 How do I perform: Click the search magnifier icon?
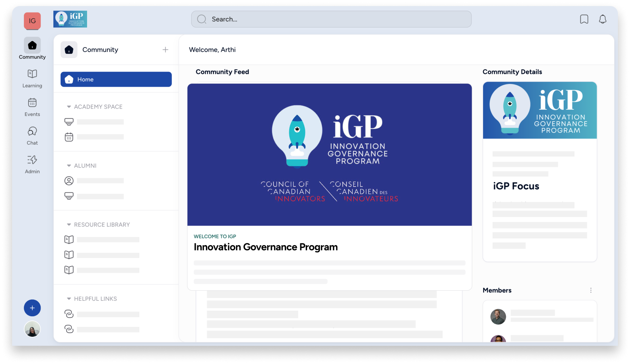point(202,19)
